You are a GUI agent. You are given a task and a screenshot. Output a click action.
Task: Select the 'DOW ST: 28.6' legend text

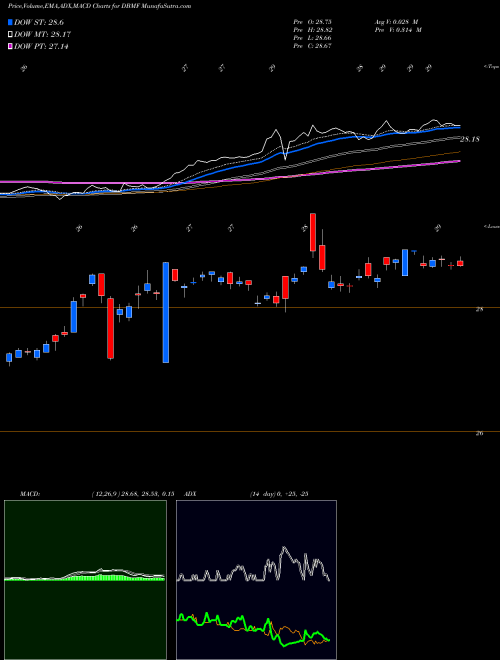tap(39, 22)
